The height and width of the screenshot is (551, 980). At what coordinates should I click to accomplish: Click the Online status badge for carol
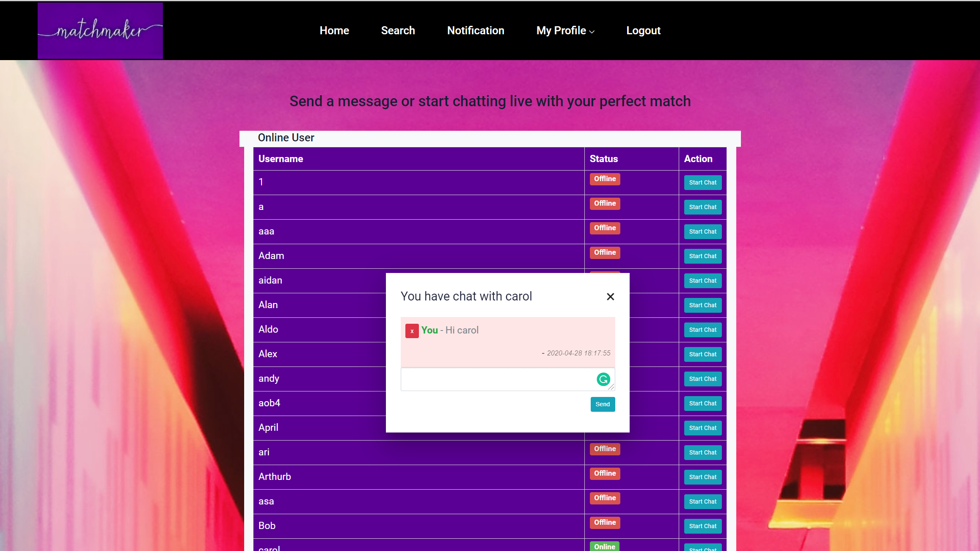click(x=605, y=546)
